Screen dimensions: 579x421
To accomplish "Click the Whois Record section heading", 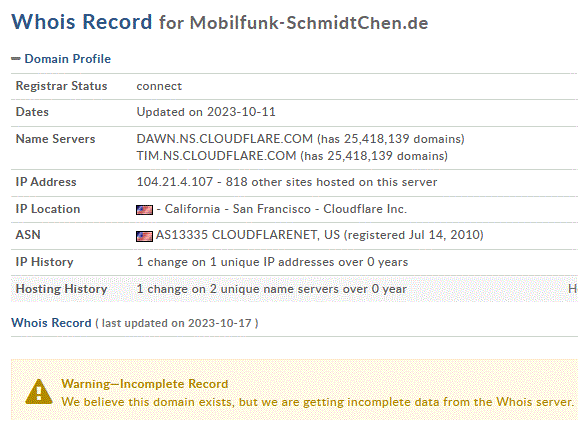I will [51, 323].
